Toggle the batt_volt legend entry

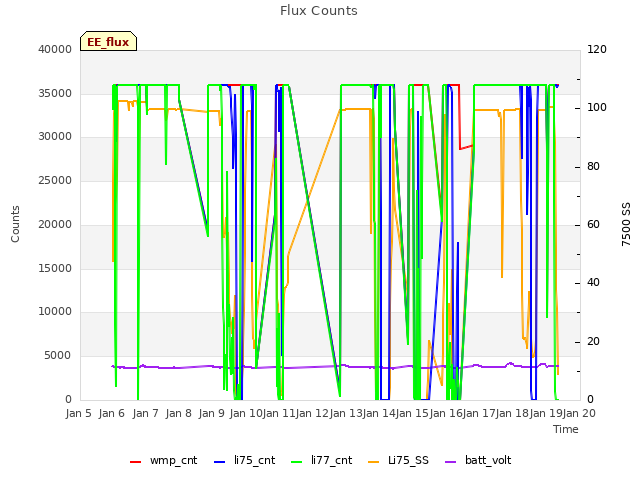478,460
